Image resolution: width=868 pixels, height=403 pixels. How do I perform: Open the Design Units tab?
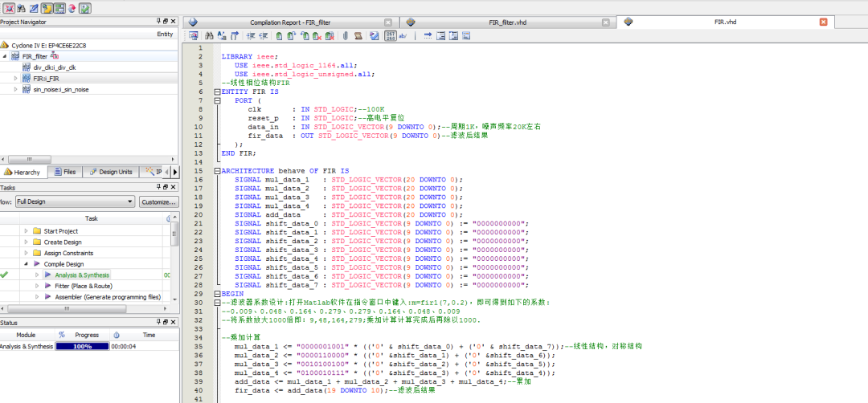pyautogui.click(x=110, y=172)
